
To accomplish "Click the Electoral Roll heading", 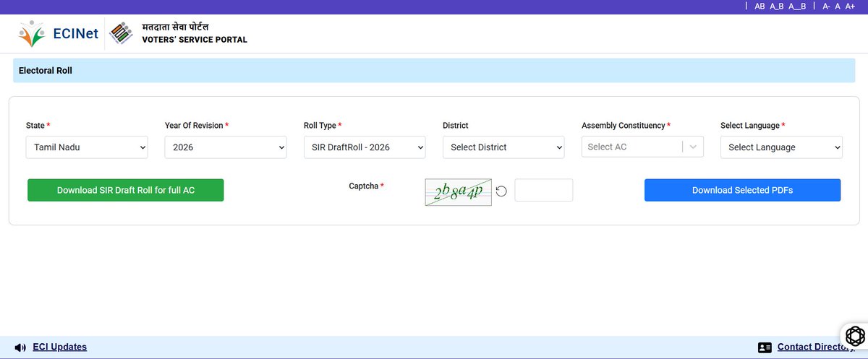I will (x=46, y=71).
